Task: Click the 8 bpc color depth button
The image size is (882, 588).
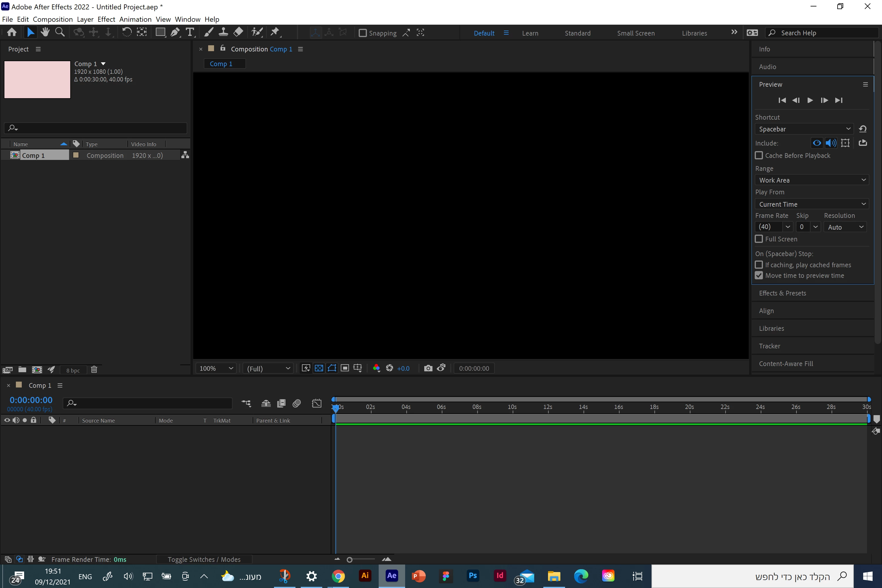Action: coord(73,370)
